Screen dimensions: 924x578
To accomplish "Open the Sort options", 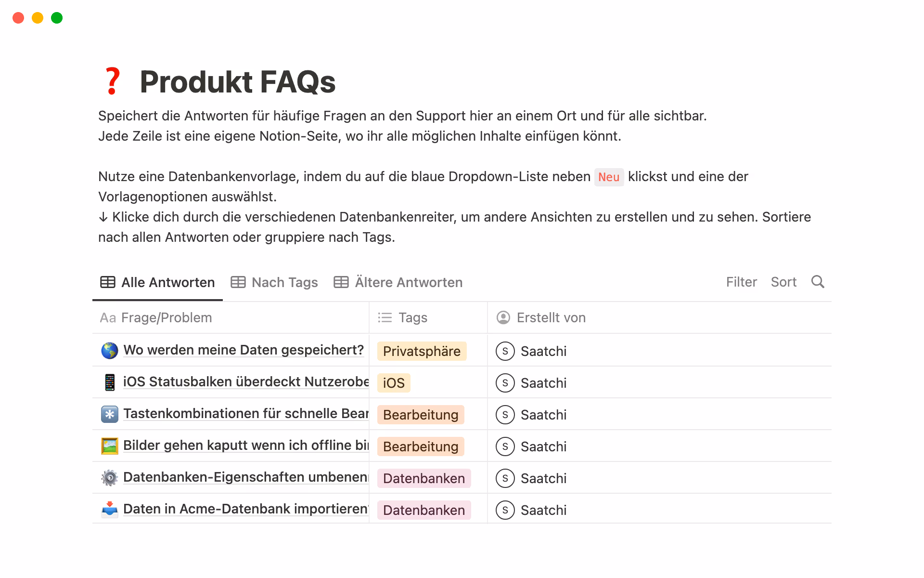I will (x=783, y=282).
